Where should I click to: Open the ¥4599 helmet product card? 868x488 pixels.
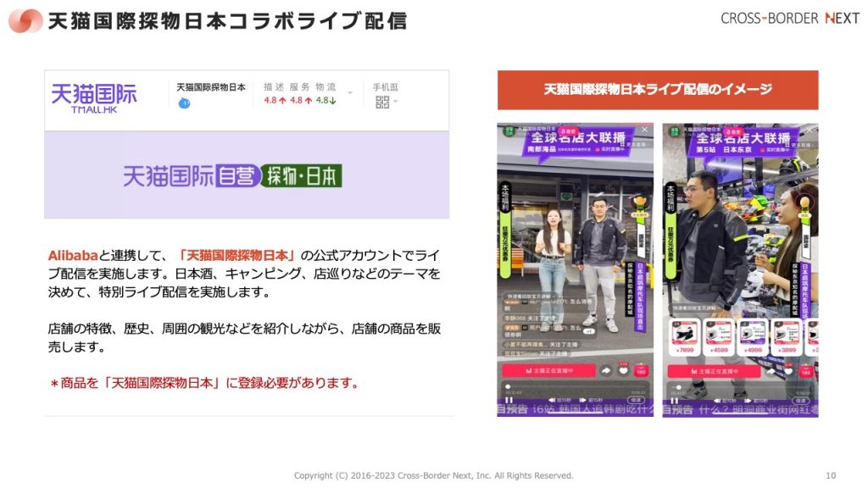(719, 335)
